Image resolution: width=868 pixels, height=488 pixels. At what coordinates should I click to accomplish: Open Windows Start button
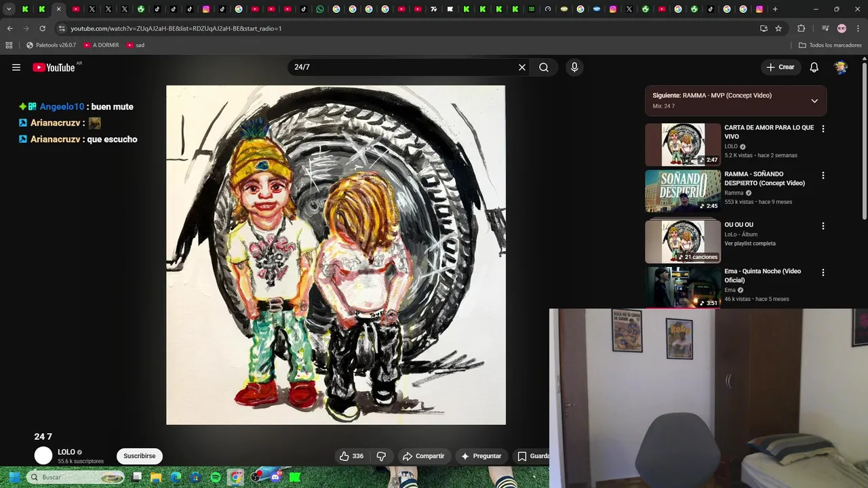pyautogui.click(x=14, y=477)
